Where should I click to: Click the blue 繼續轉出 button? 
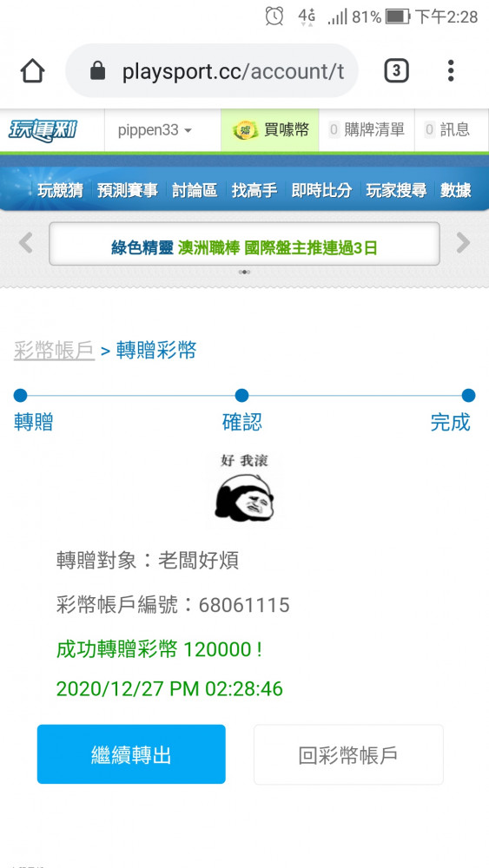(131, 754)
